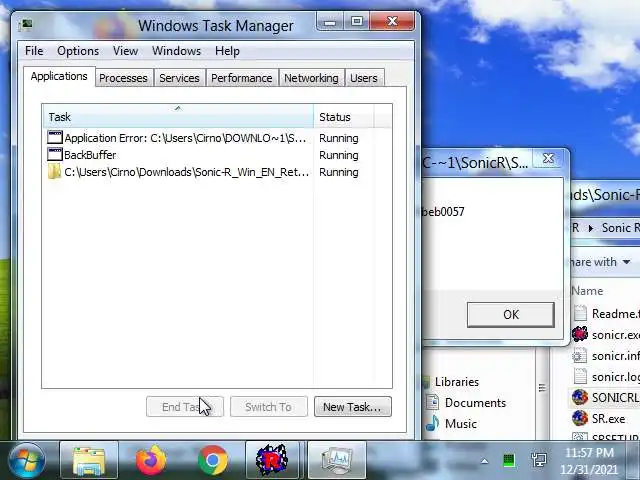Select Libraries in Explorer navigation pane
The height and width of the screenshot is (480, 640).
(456, 382)
